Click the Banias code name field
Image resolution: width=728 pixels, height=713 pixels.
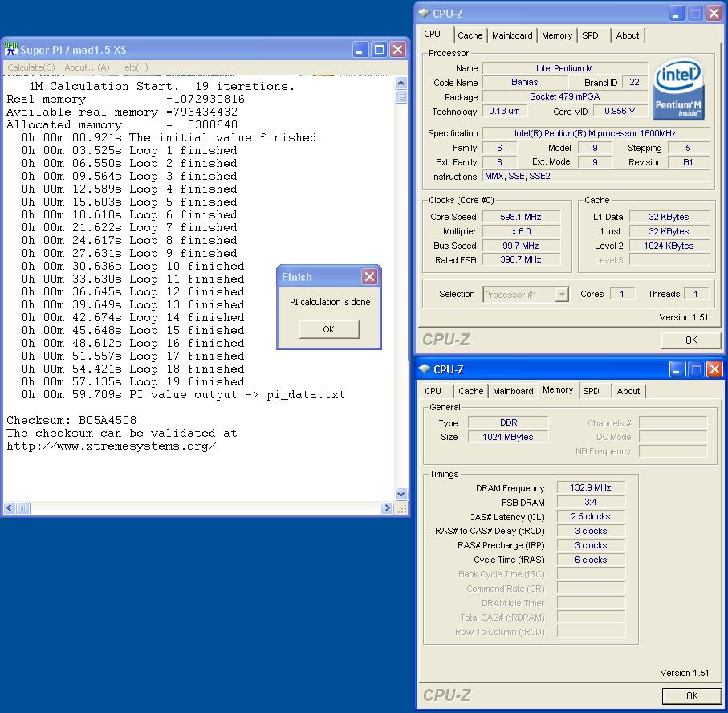coord(525,82)
